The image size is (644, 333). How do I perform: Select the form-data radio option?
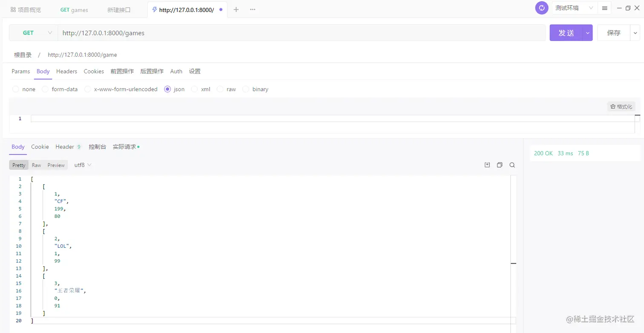click(x=45, y=89)
